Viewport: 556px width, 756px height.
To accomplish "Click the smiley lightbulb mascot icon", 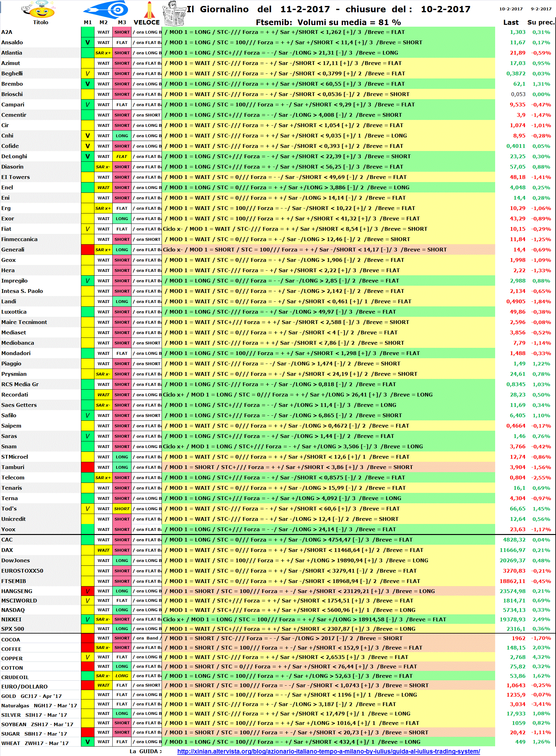I will click(x=38, y=9).
